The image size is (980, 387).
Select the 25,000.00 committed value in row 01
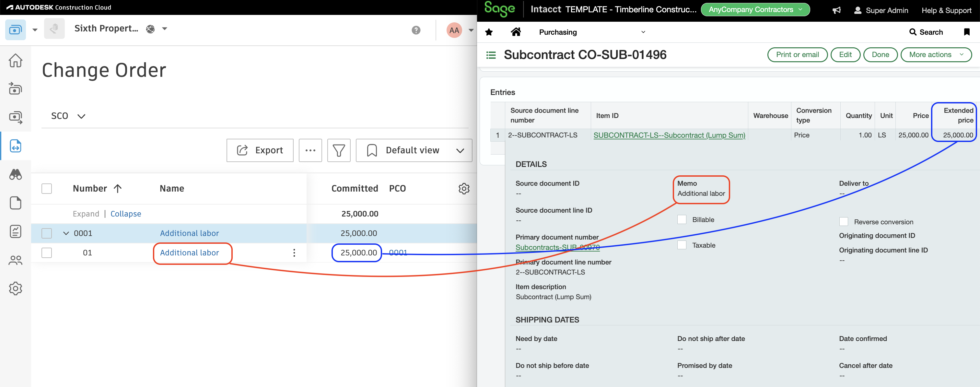pyautogui.click(x=358, y=253)
